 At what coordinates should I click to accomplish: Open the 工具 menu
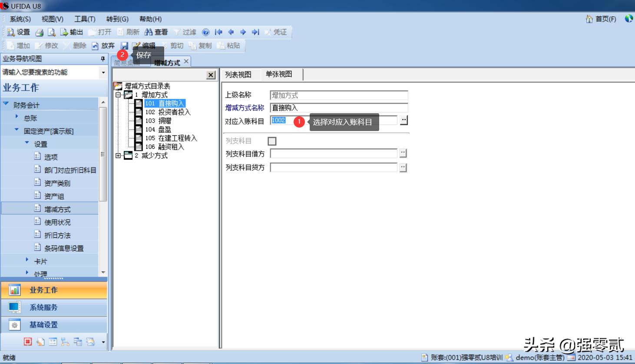tap(84, 19)
